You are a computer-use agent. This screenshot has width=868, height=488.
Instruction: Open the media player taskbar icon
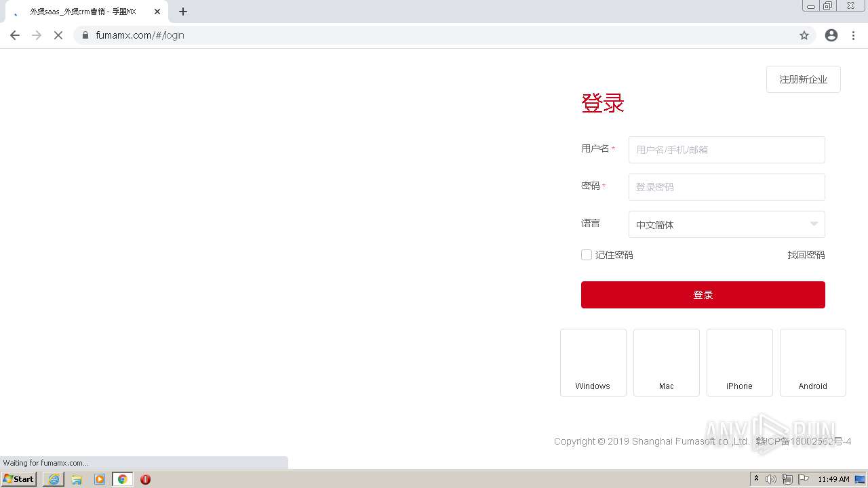tap(100, 479)
